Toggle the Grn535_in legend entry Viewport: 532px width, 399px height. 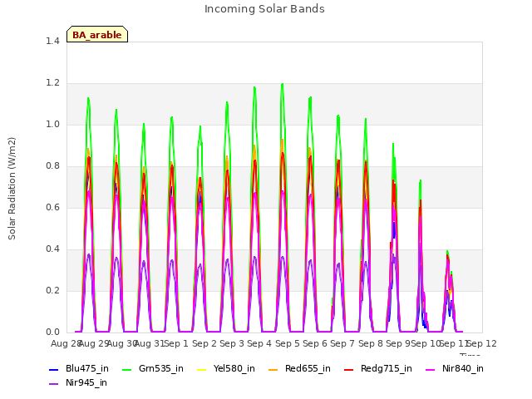pos(153,368)
